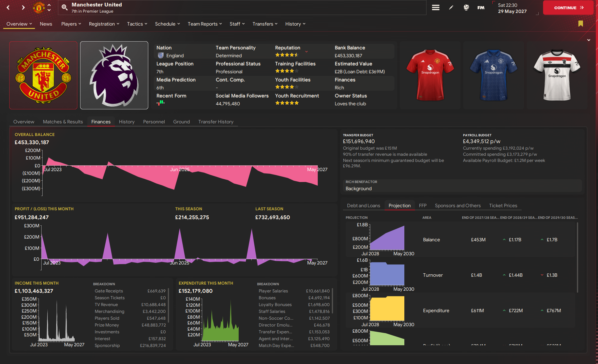Click the yellow bookmark icon

click(581, 24)
